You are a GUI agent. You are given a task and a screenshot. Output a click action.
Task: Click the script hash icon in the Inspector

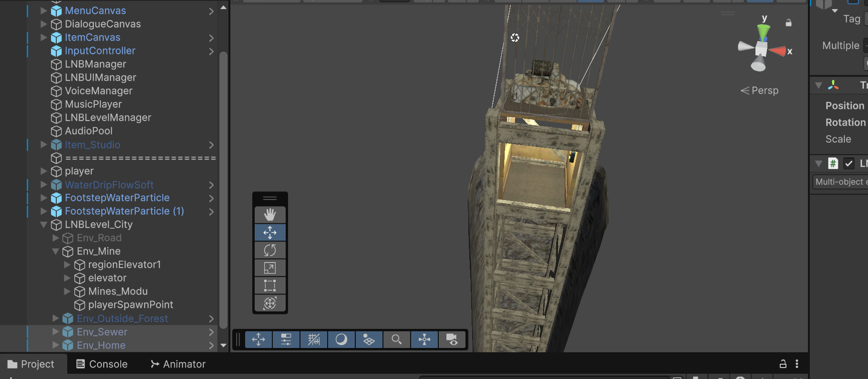833,164
